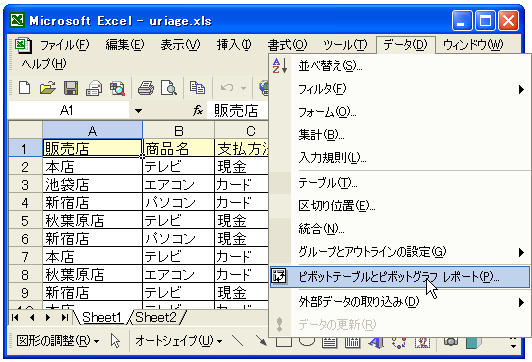Click the next sheet scroll button
The width and height of the screenshot is (532, 362).
click(x=48, y=318)
